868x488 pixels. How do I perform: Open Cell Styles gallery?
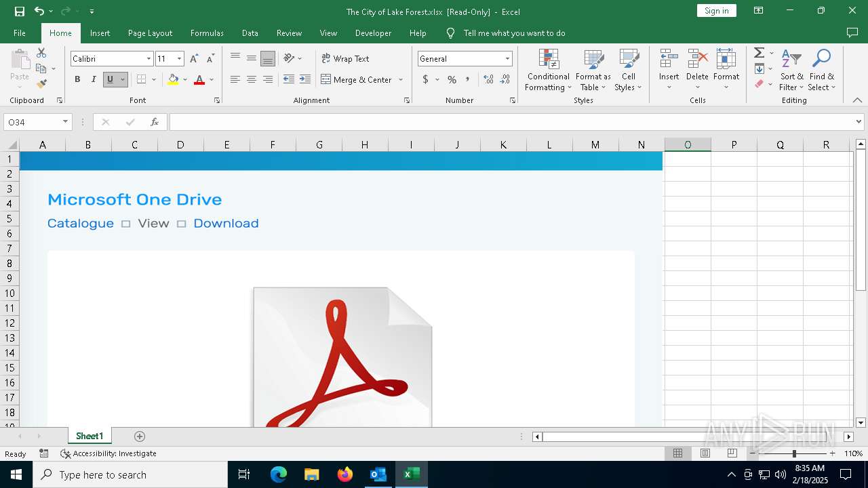pyautogui.click(x=628, y=70)
